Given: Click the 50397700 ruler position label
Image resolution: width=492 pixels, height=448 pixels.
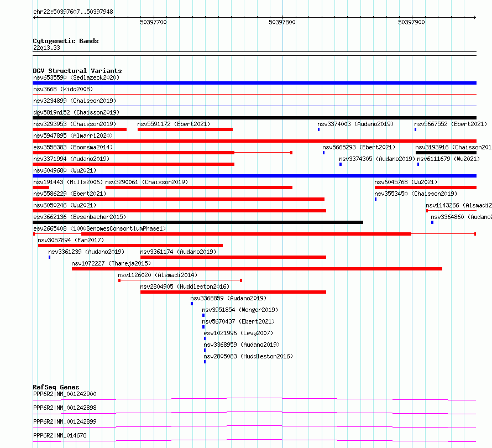Looking at the screenshot, I should (153, 22).
